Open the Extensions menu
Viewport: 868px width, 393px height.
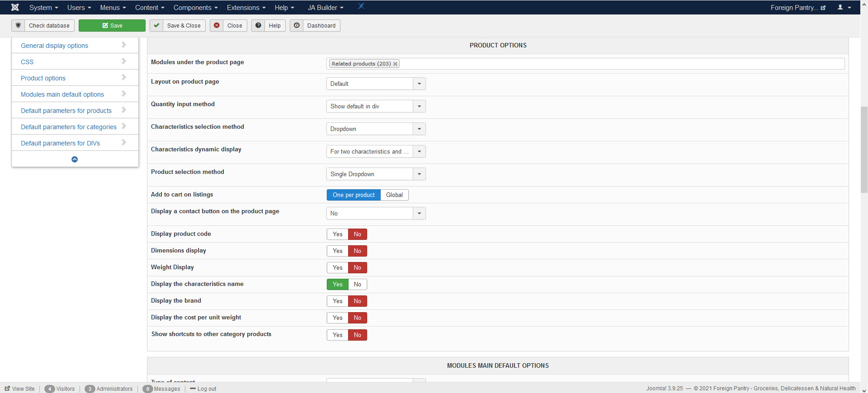click(246, 7)
